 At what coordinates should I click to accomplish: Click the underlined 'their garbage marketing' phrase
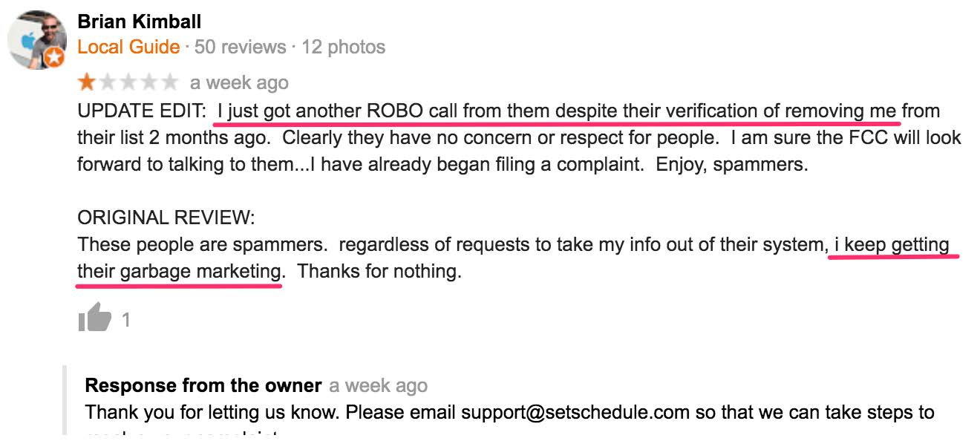click(x=180, y=272)
